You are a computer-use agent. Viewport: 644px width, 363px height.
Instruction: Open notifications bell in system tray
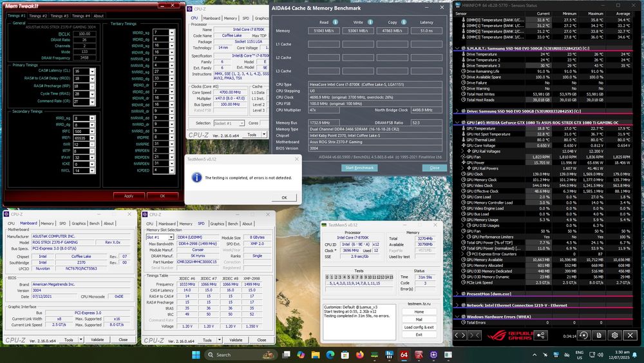tap(635, 355)
